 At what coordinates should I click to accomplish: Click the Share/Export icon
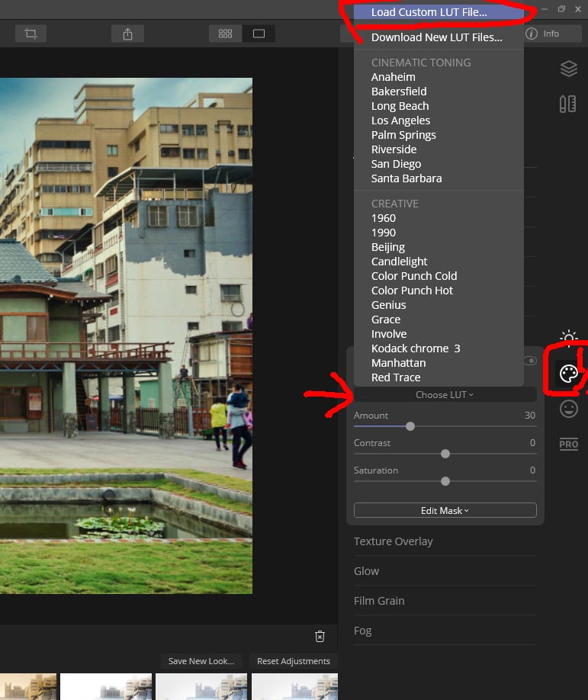127,34
